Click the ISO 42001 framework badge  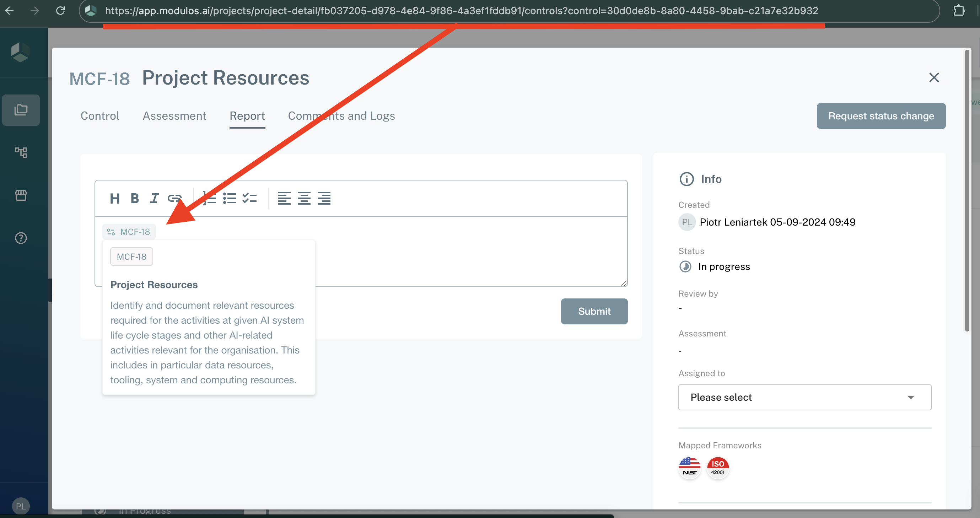(x=717, y=467)
